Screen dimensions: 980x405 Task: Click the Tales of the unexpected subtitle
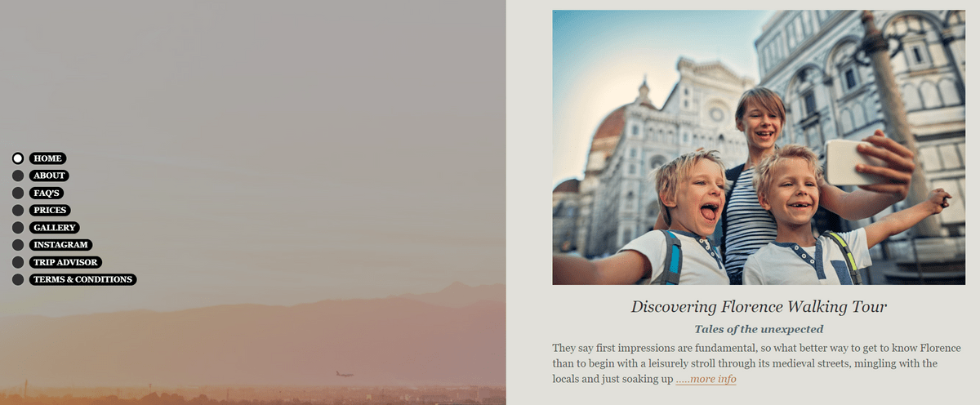coord(759,329)
